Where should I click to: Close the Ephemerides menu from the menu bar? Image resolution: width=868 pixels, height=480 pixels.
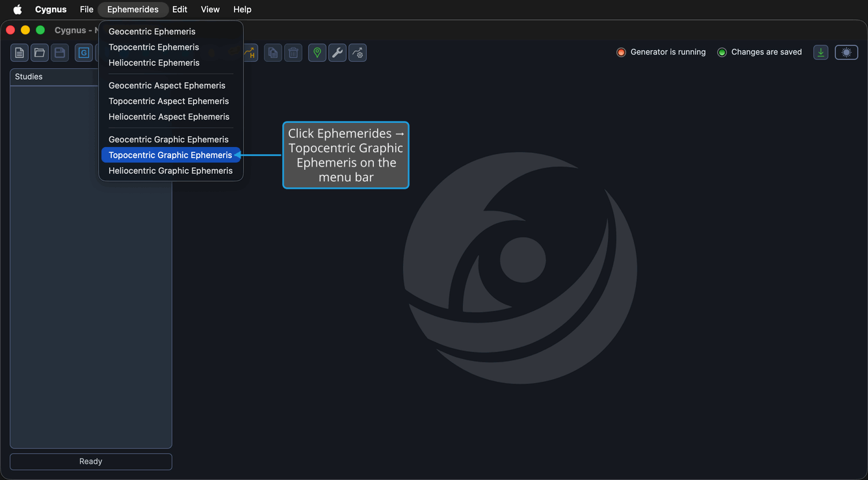[133, 9]
